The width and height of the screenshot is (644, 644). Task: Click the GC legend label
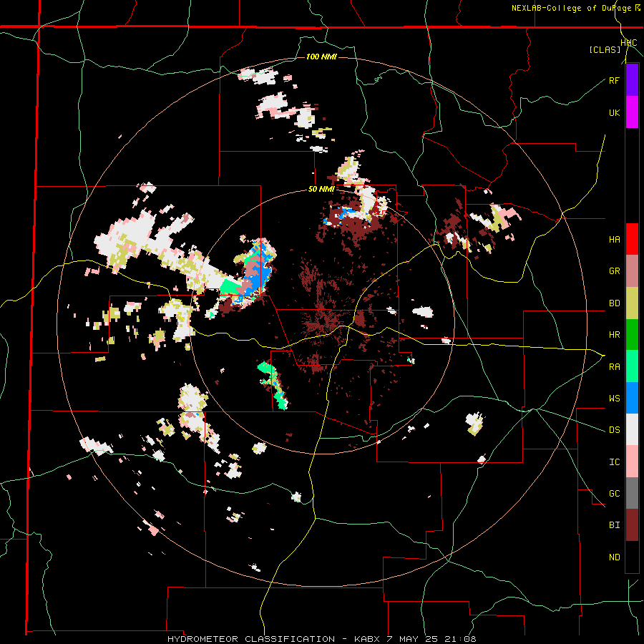pyautogui.click(x=614, y=493)
